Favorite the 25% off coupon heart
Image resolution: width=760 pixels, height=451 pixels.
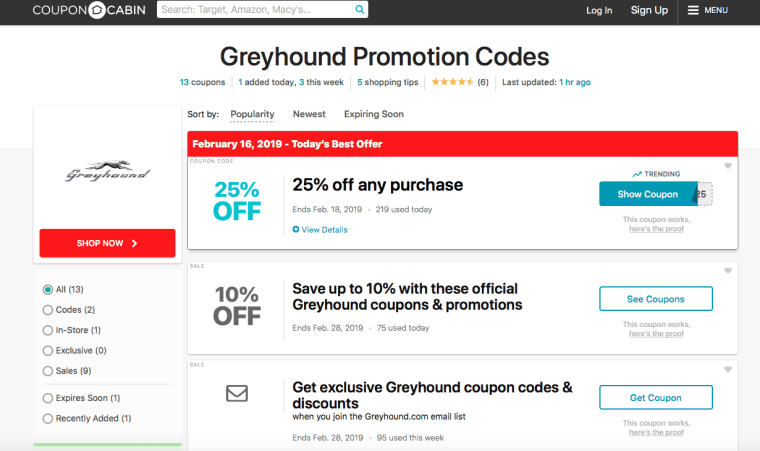click(728, 166)
